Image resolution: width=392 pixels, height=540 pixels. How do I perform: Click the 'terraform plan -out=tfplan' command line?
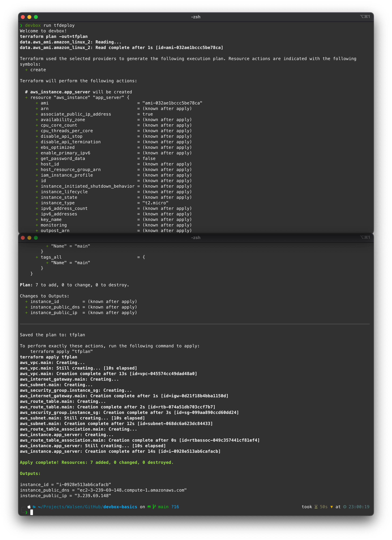(x=54, y=36)
